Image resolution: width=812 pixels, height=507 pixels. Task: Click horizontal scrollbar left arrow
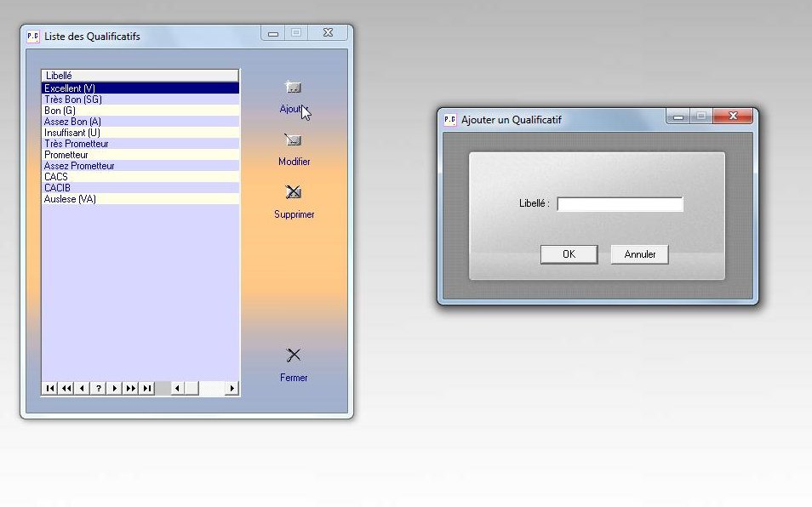178,389
